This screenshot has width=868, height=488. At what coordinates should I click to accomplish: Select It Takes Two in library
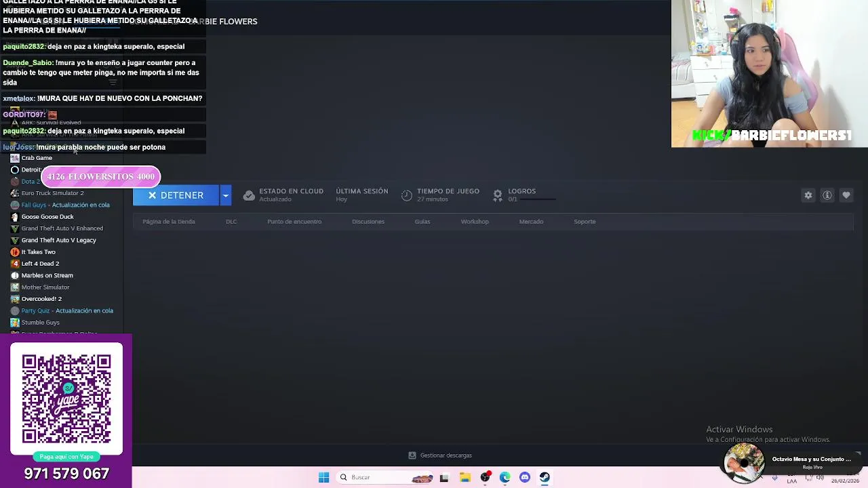39,252
